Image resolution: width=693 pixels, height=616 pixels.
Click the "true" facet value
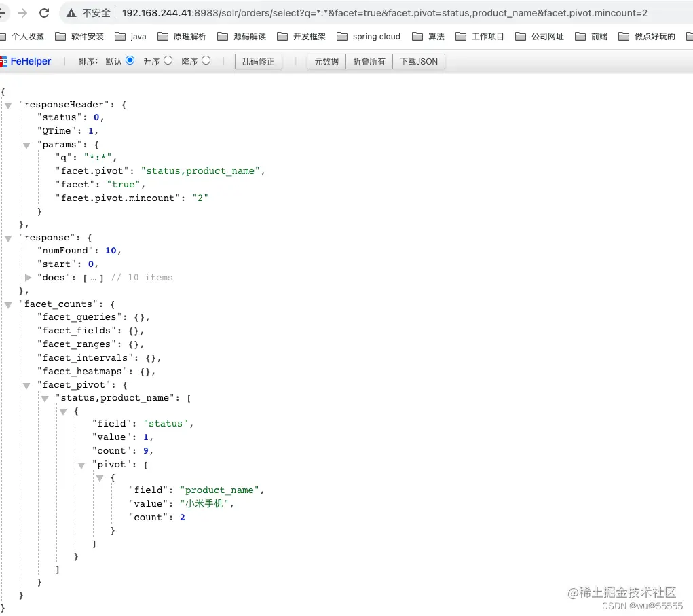pyautogui.click(x=124, y=185)
